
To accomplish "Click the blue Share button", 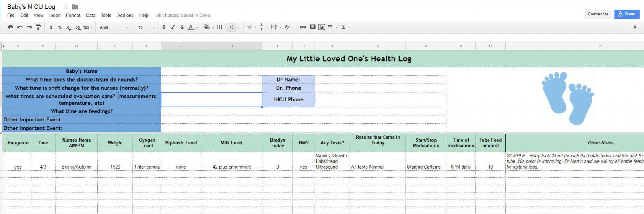I will pos(626,14).
